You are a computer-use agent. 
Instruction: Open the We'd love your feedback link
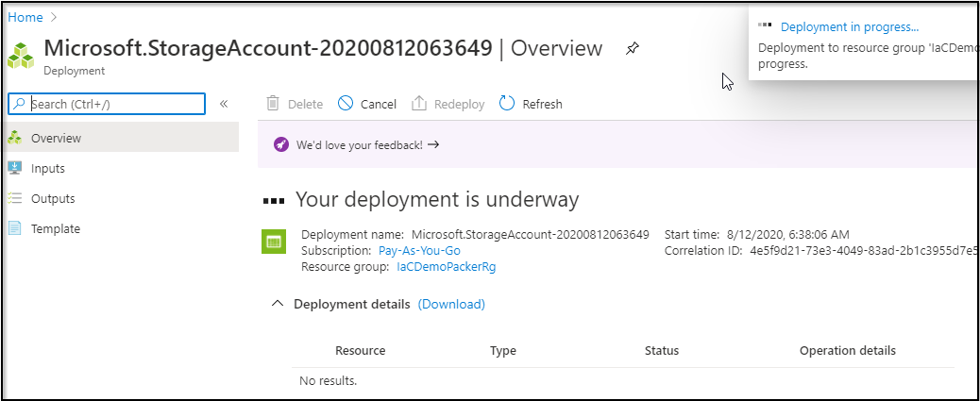(360, 145)
